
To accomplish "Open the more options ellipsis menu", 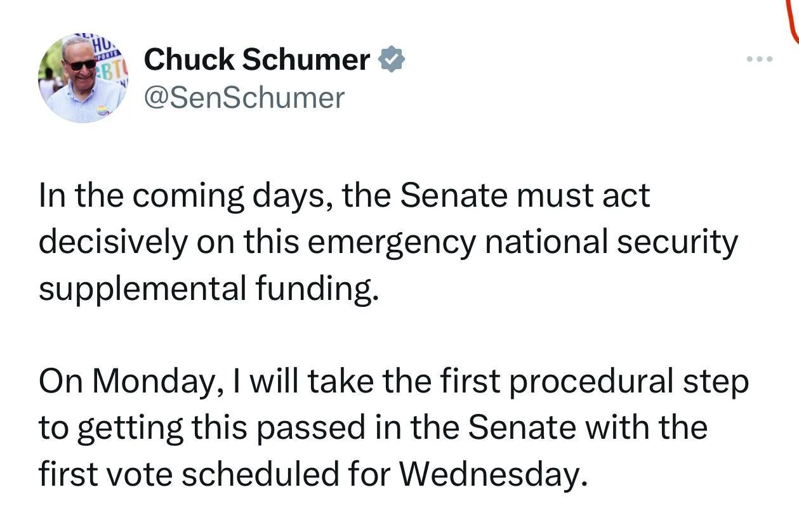I will tap(760, 60).
